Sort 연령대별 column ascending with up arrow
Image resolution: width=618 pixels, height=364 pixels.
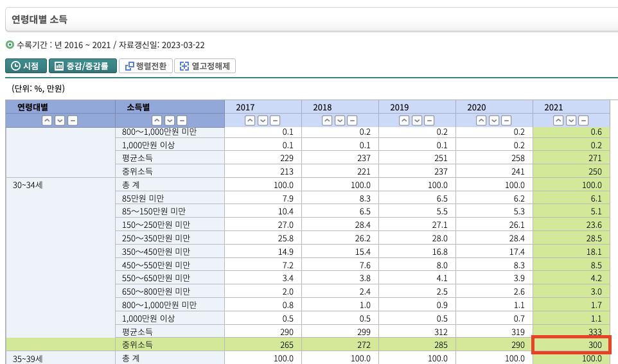47,121
